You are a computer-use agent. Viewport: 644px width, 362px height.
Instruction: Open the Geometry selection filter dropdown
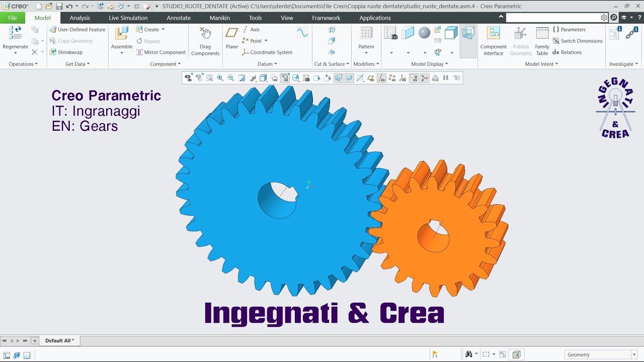[634, 354]
